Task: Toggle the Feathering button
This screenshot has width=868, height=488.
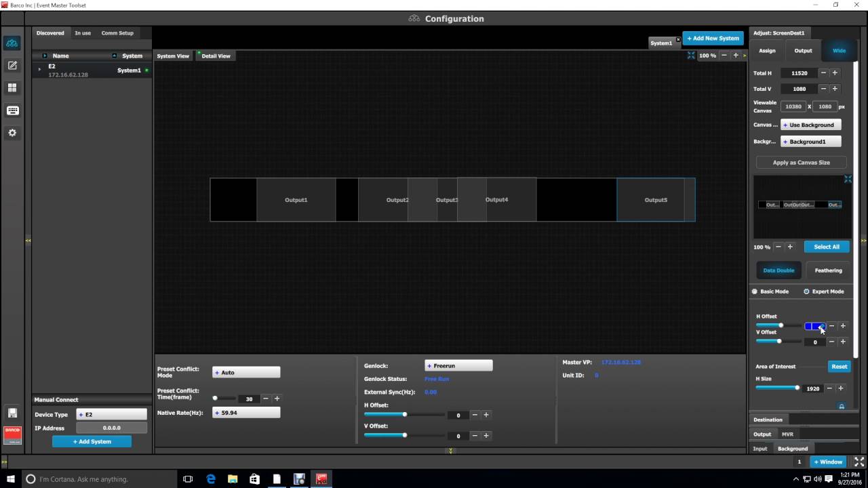Action: (828, 270)
